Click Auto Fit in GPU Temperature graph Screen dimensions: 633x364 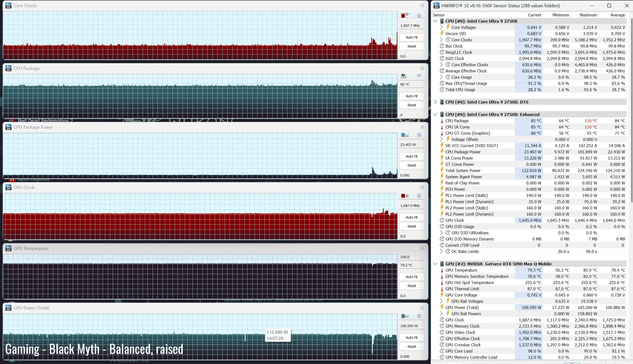point(412,277)
